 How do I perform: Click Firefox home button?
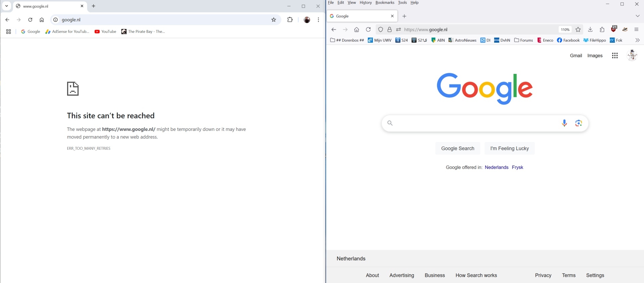point(357,30)
